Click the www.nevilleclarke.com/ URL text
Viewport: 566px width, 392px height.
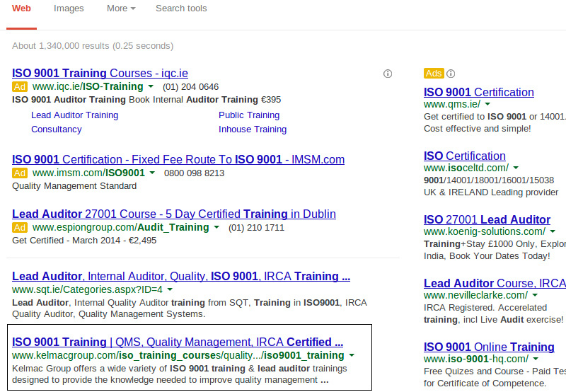tap(475, 295)
